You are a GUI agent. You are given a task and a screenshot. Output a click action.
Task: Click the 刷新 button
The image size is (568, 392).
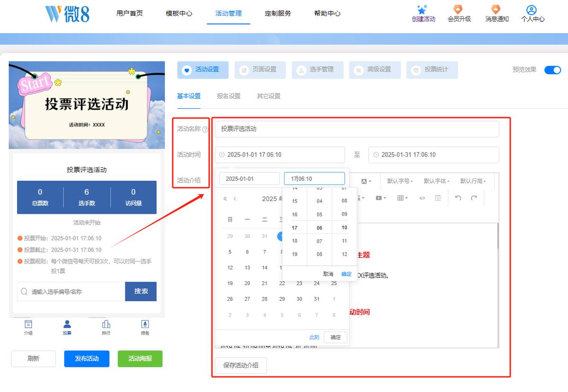click(x=33, y=358)
